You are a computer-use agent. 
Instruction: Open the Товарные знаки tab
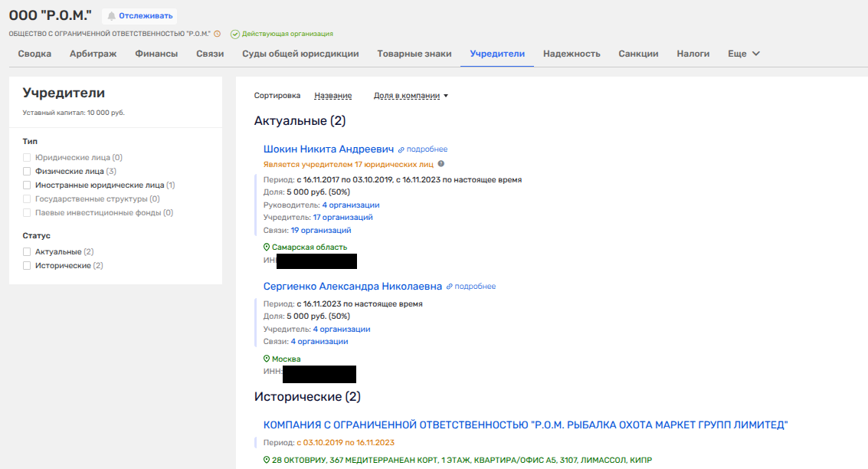[x=414, y=54]
